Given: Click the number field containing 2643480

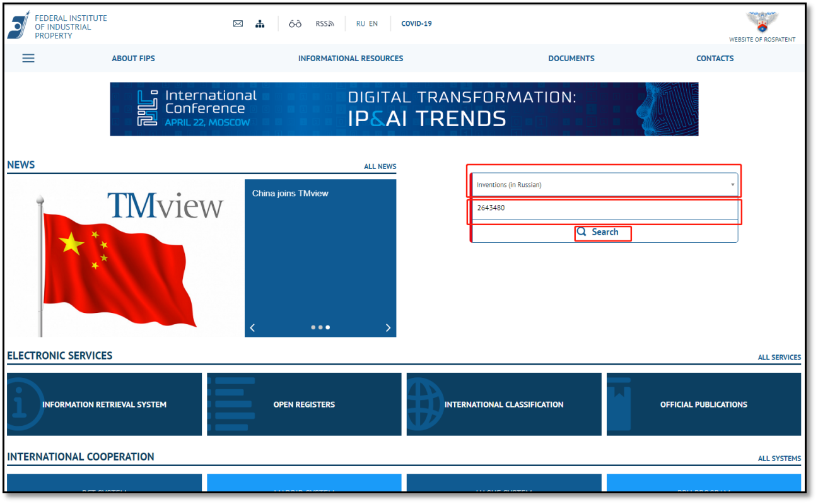Looking at the screenshot, I should pos(604,208).
